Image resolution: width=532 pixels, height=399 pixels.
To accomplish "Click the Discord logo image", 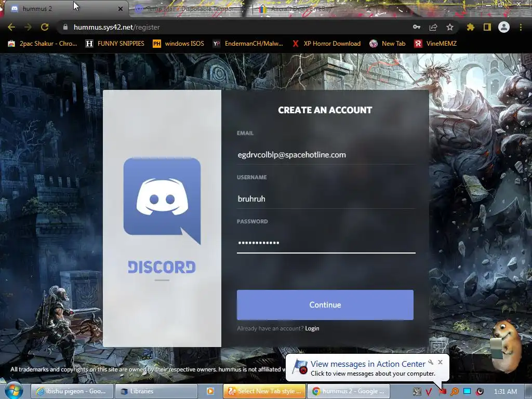I will 162,201.
